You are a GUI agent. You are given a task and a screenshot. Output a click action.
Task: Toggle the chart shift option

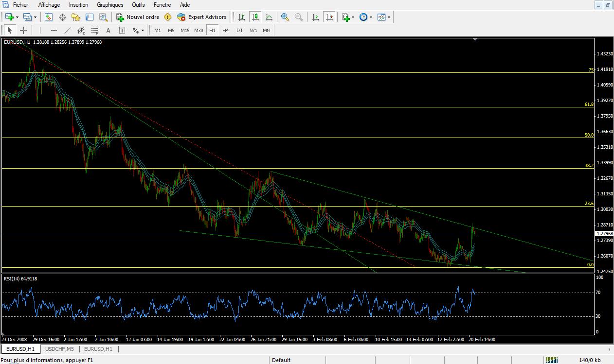329,17
